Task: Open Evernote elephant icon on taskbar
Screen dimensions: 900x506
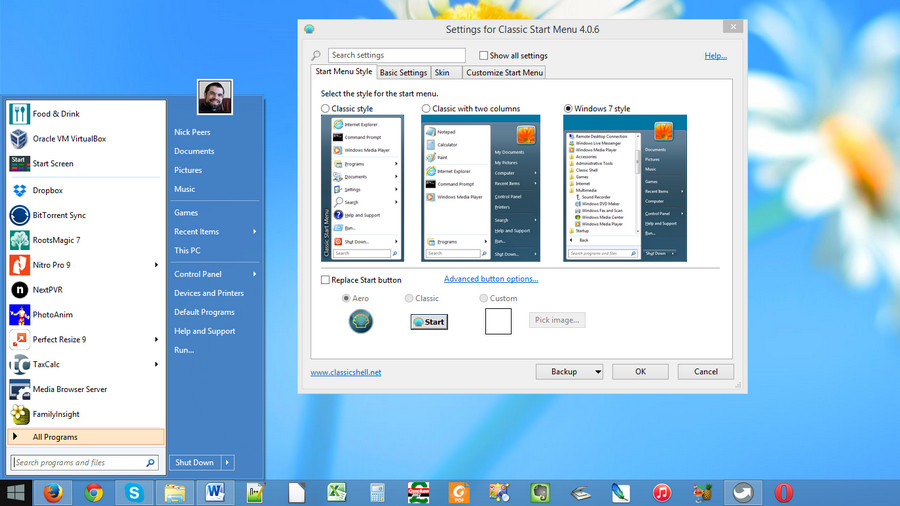Action: tap(540, 493)
